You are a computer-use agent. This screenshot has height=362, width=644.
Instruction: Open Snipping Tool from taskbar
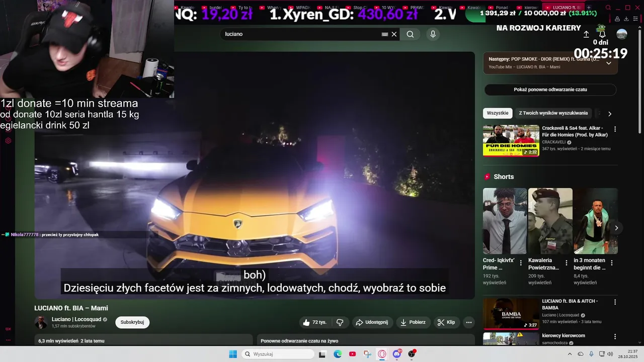pyautogui.click(x=367, y=354)
